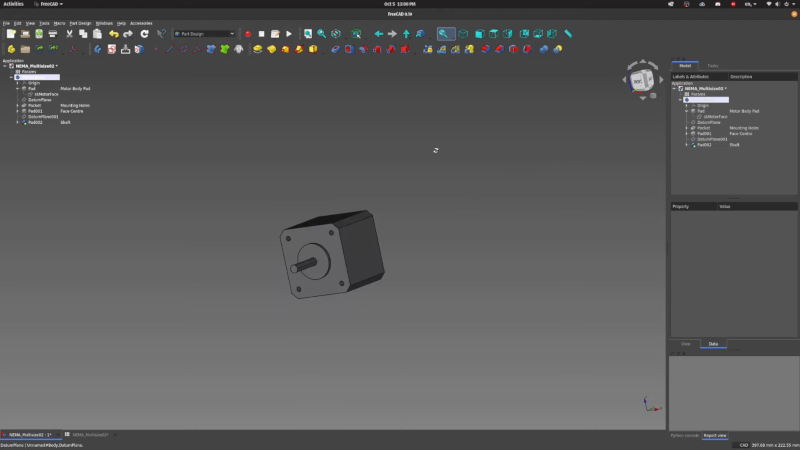The width and height of the screenshot is (800, 450).
Task: Expand Pad002 Shaft in left tree
Action: pyautogui.click(x=18, y=122)
